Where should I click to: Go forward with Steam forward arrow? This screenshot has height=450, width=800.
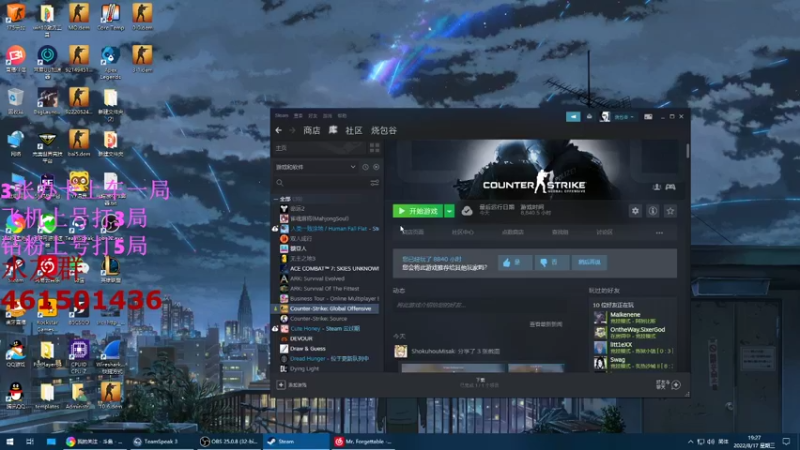coord(292,131)
